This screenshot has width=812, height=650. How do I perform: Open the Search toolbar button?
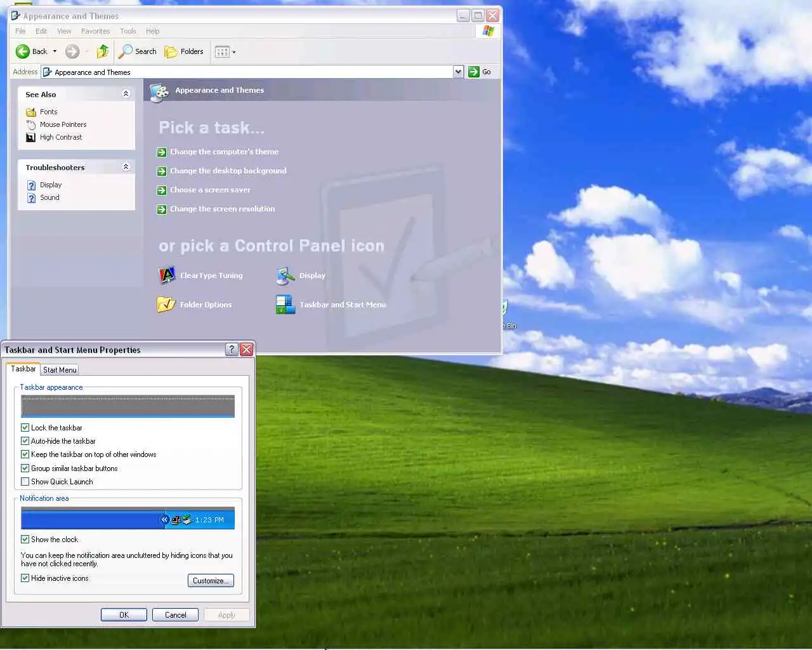tap(138, 51)
